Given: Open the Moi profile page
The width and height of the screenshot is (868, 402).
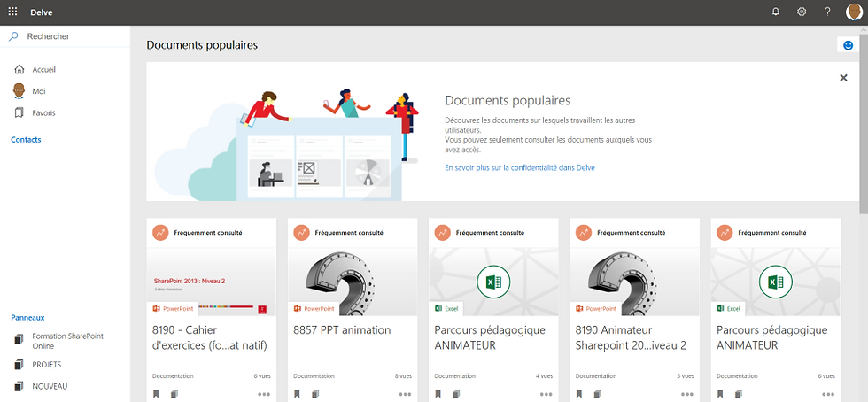Looking at the screenshot, I should coord(39,91).
